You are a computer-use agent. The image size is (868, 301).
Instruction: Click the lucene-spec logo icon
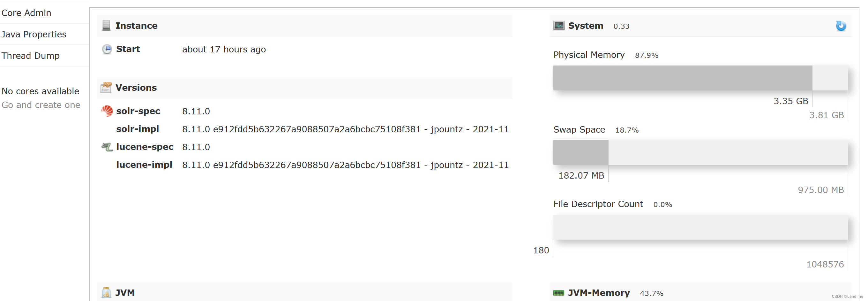click(x=107, y=147)
